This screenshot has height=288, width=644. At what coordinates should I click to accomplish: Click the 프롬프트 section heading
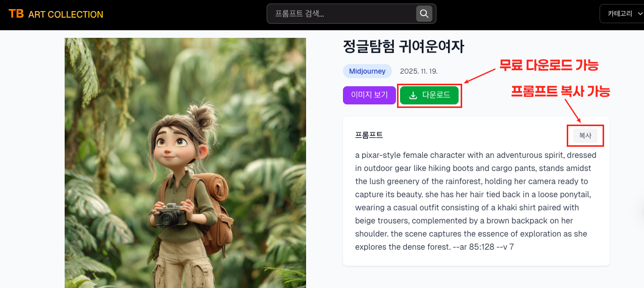pos(369,135)
